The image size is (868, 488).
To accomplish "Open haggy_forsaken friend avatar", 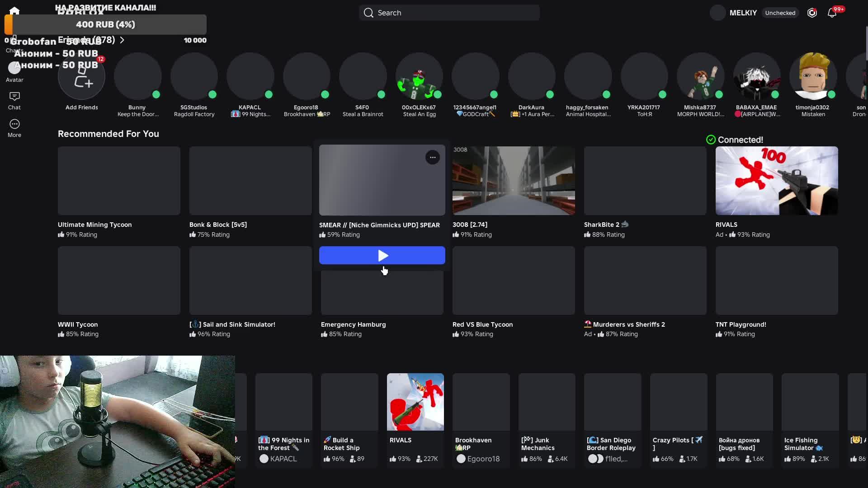I will point(588,76).
